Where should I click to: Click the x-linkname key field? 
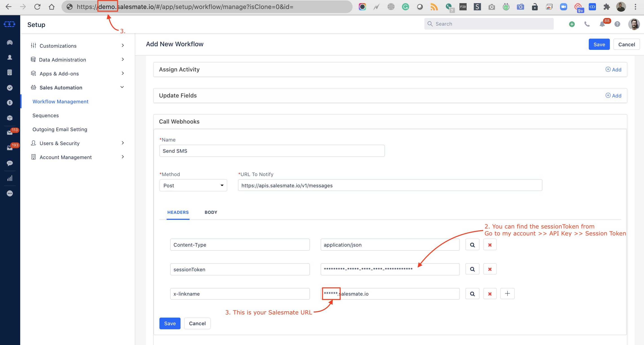point(240,294)
